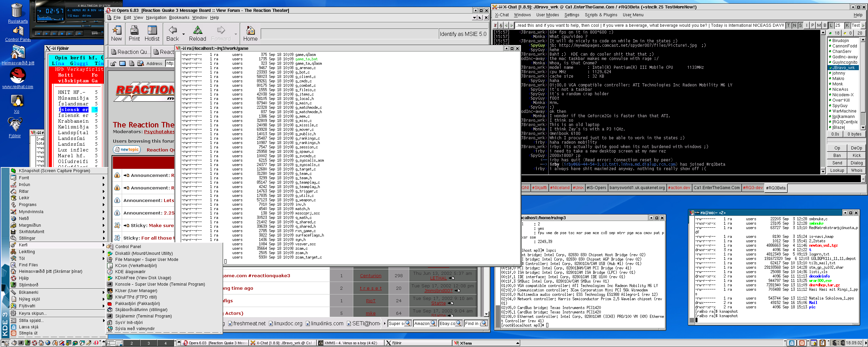Click the XMMS stop button
868x347 pixels.
[62, 34]
